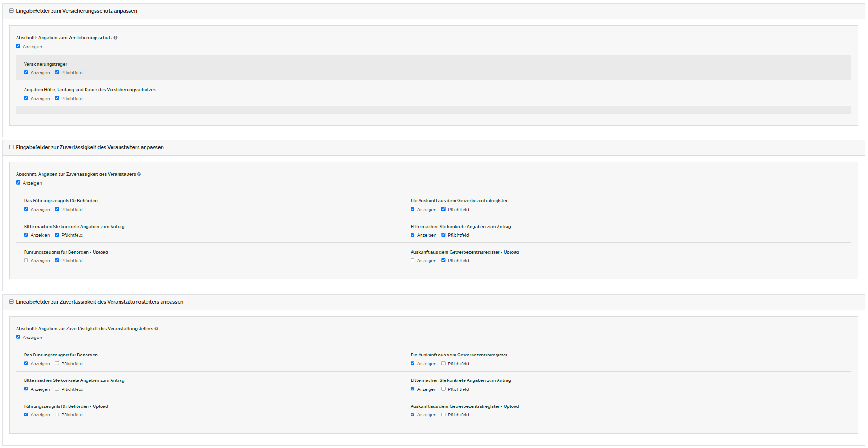This screenshot has width=868, height=448.
Task: Uncheck Anzeigen under Versicherungsträger
Action: pos(26,73)
